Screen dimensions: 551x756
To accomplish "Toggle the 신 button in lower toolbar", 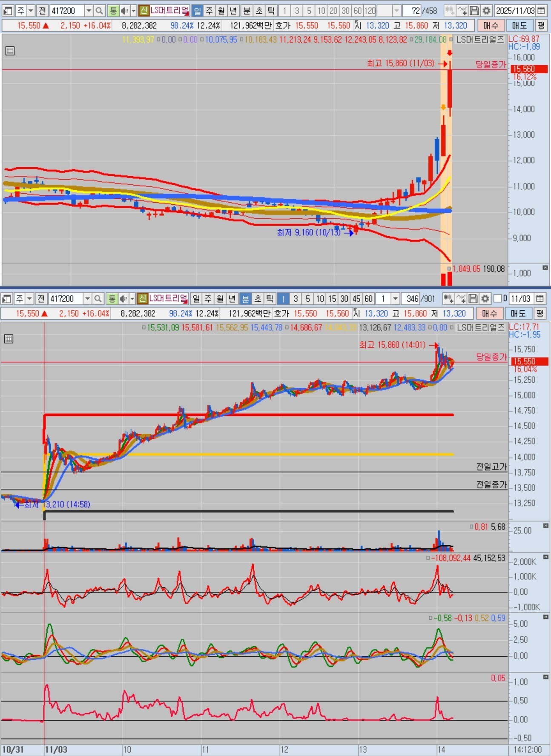I will click(143, 299).
